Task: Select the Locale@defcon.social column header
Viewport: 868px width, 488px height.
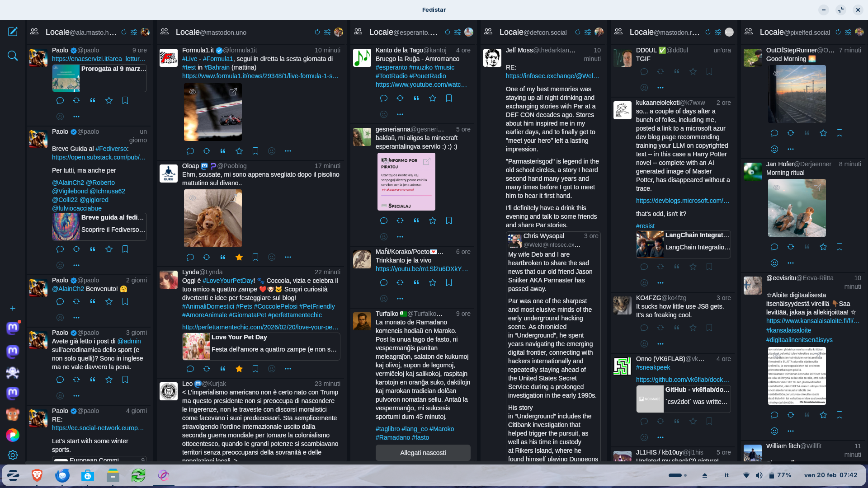Action: [533, 32]
